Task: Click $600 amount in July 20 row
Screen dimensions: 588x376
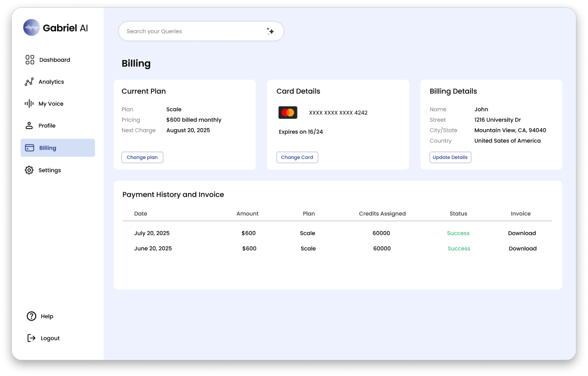Action: [x=249, y=233]
